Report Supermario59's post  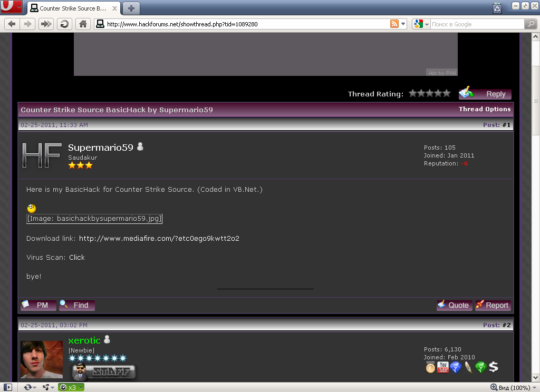[493, 305]
